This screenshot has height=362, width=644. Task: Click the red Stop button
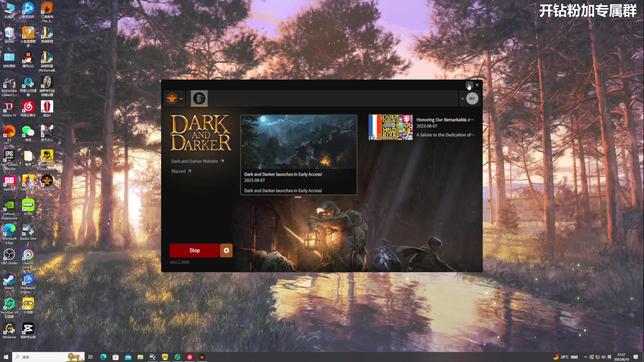click(195, 250)
